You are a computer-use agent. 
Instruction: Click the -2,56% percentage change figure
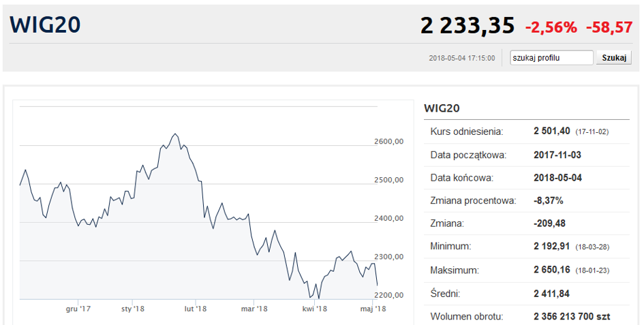pos(551,27)
